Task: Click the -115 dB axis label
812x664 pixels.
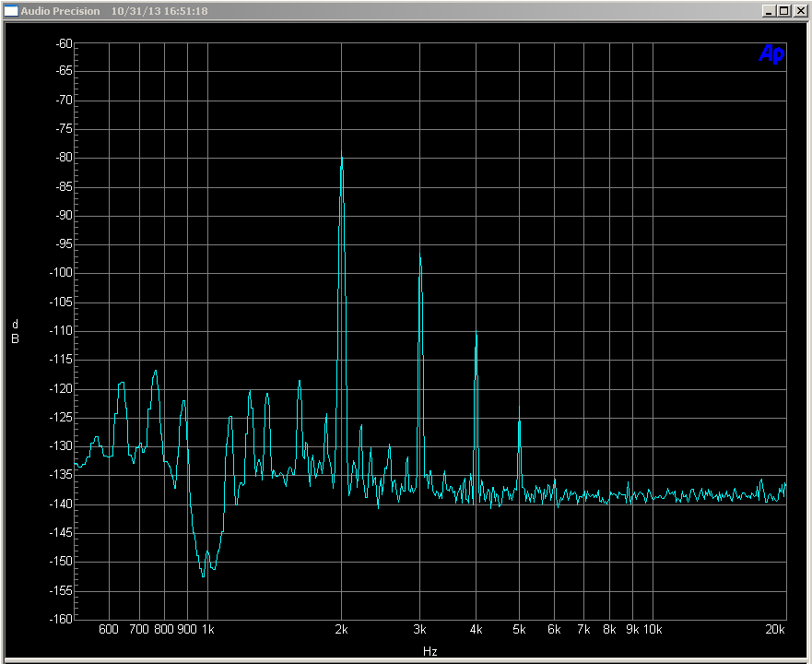Action: [61, 359]
